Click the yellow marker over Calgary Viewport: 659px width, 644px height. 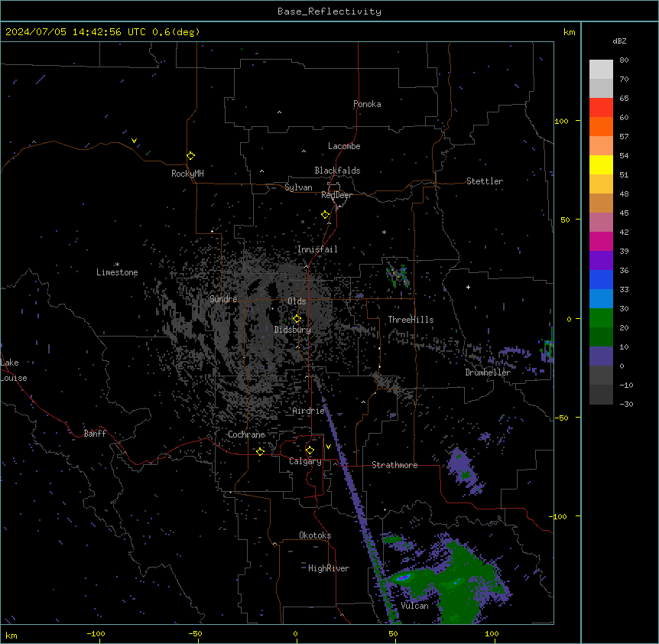pos(310,450)
